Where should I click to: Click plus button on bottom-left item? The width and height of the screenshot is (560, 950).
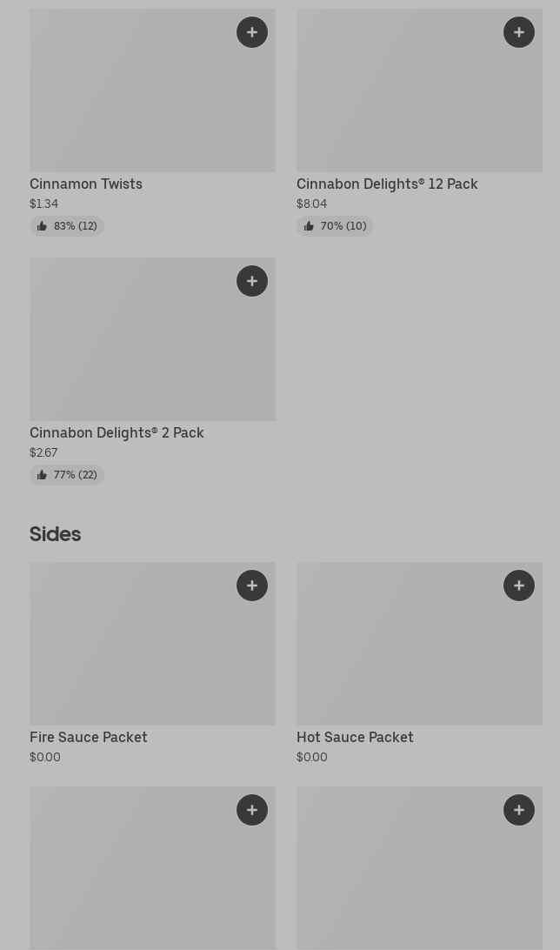(252, 810)
